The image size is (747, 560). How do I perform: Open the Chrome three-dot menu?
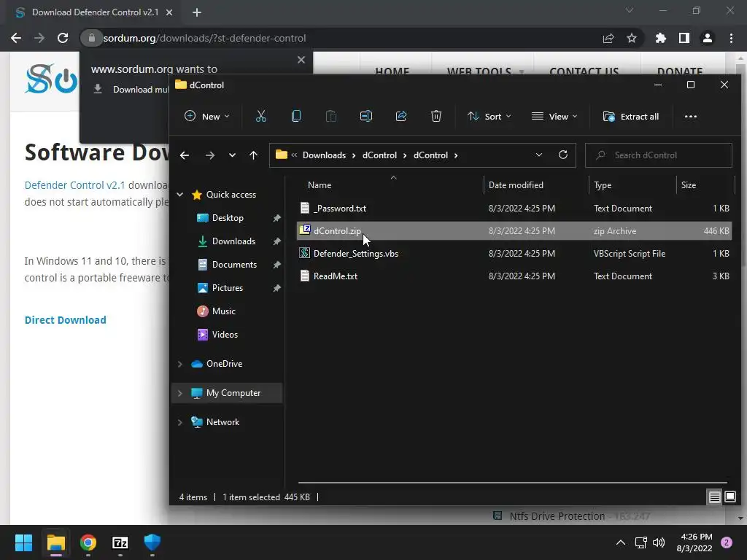[731, 38]
